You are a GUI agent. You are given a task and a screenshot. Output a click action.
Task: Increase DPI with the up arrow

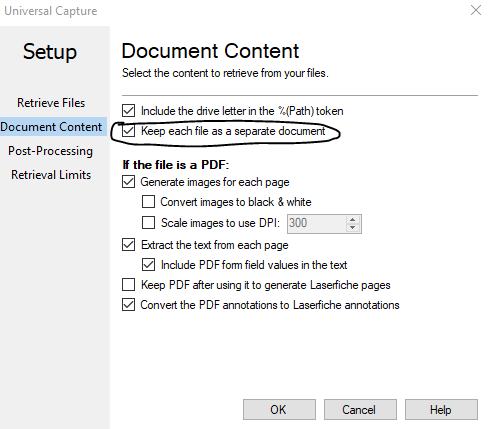click(x=353, y=220)
